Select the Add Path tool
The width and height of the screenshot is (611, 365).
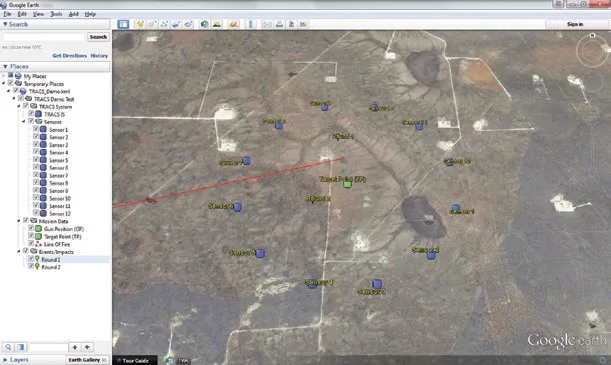[164, 24]
